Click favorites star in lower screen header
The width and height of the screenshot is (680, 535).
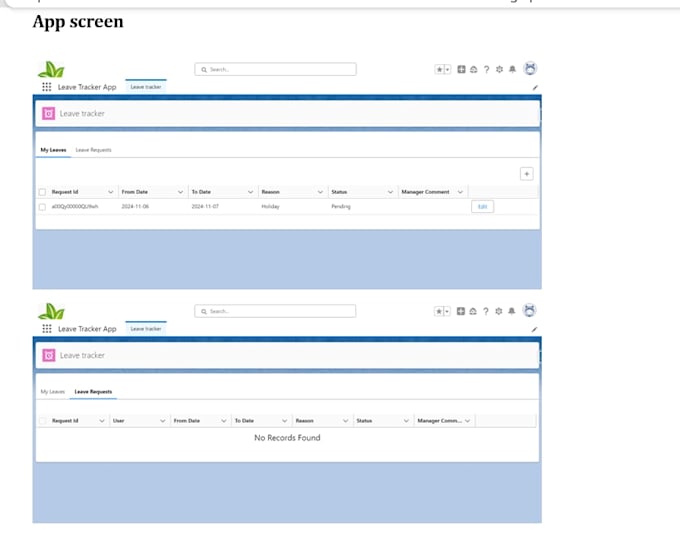click(x=439, y=311)
